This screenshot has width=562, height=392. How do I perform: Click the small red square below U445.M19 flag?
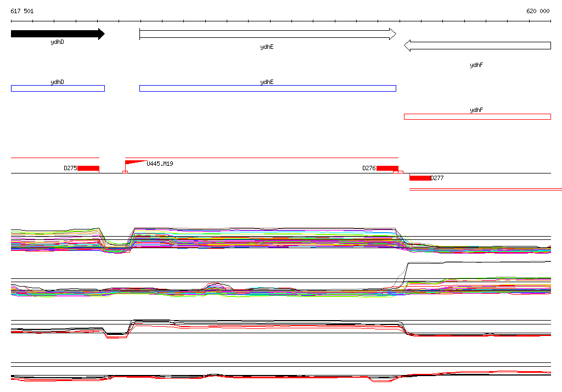tap(125, 172)
